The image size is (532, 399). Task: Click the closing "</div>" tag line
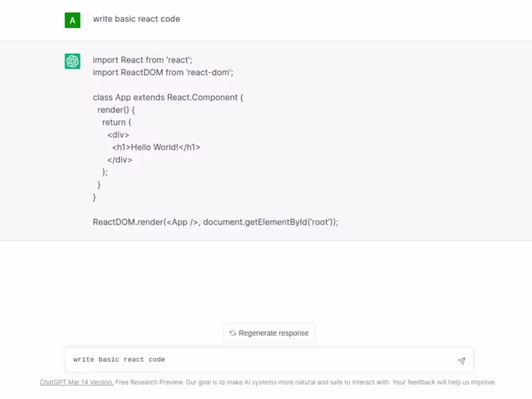[120, 160]
